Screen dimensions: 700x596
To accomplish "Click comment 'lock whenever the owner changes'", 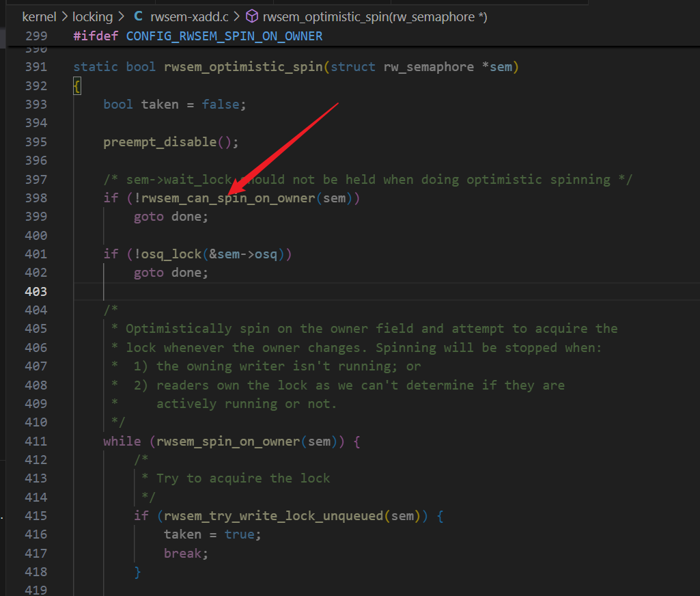I will pyautogui.click(x=364, y=348).
